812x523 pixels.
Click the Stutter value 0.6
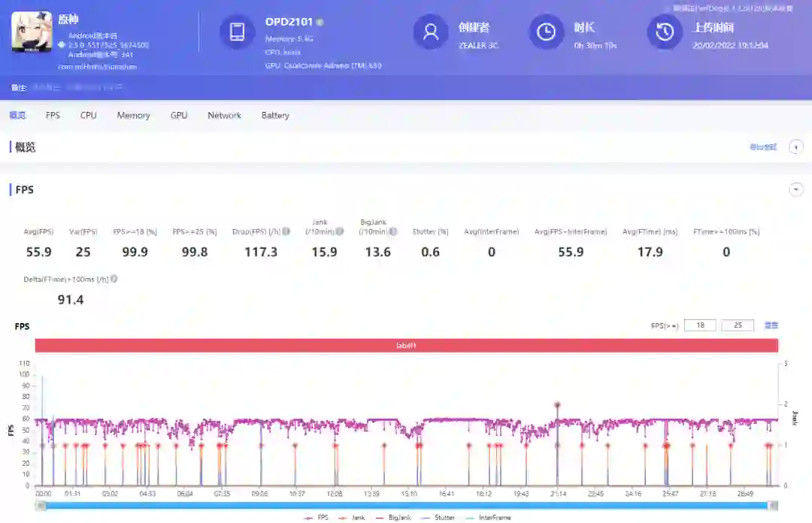tap(430, 252)
